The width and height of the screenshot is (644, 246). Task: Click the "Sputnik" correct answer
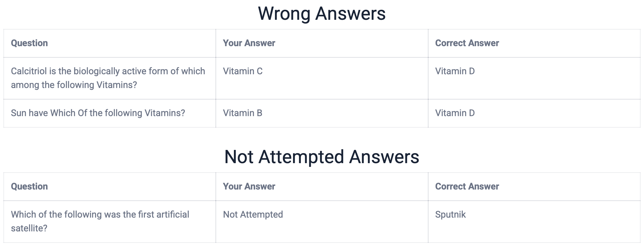pyautogui.click(x=450, y=214)
